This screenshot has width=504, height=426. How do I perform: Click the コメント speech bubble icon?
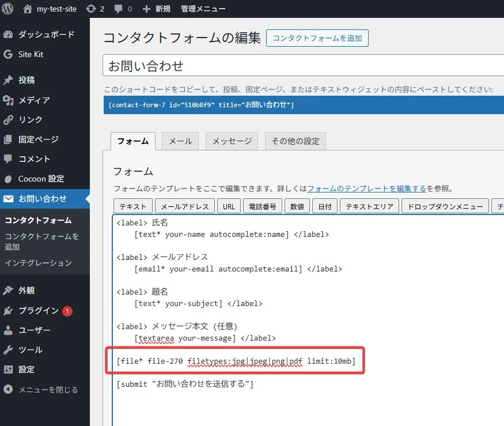point(8,159)
